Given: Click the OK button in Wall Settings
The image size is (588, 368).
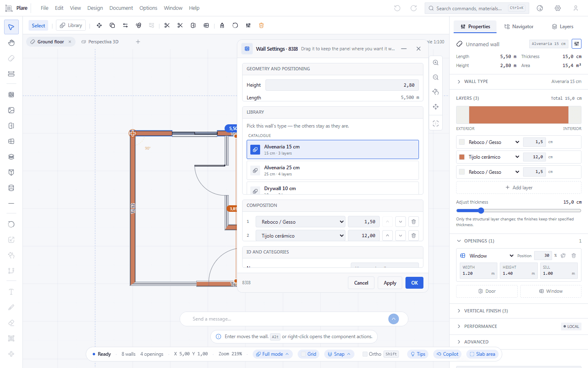Looking at the screenshot, I should pos(414,283).
